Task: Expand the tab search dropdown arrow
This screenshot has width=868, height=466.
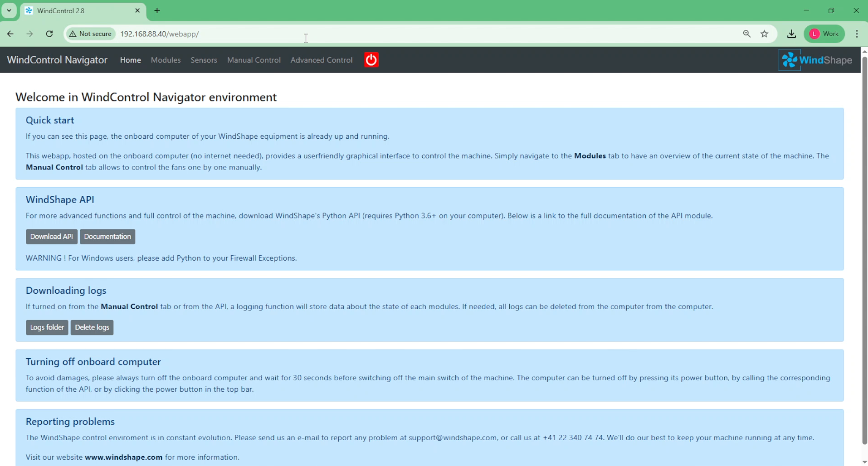Action: click(x=9, y=10)
